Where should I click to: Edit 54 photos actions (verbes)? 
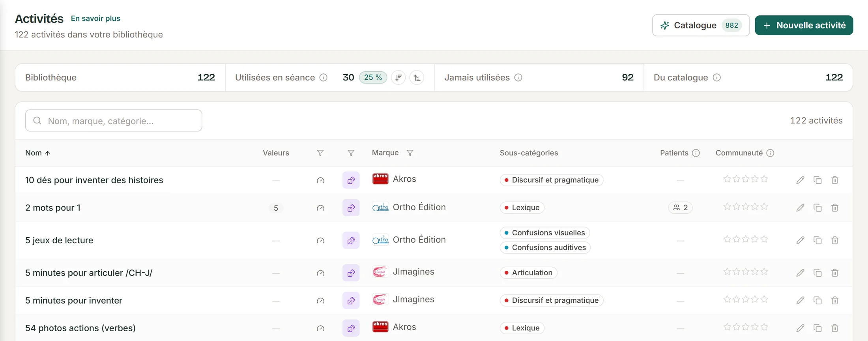800,328
